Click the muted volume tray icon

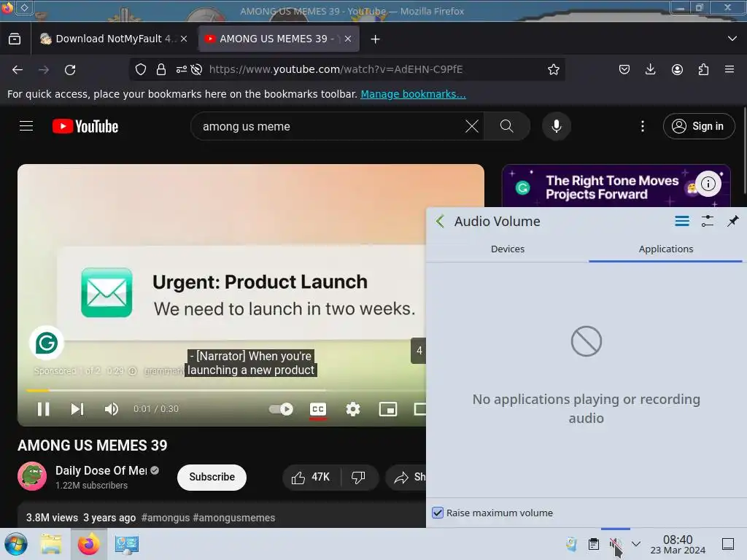pos(615,543)
